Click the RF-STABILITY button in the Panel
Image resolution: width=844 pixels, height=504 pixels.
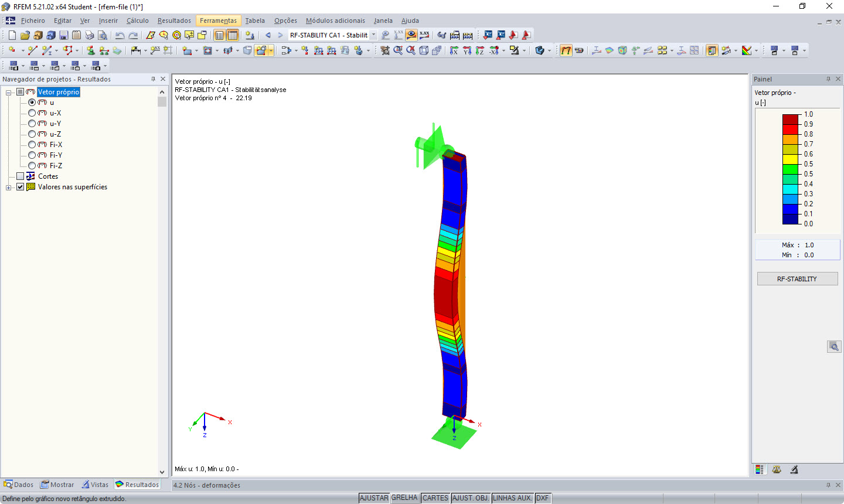click(x=797, y=278)
